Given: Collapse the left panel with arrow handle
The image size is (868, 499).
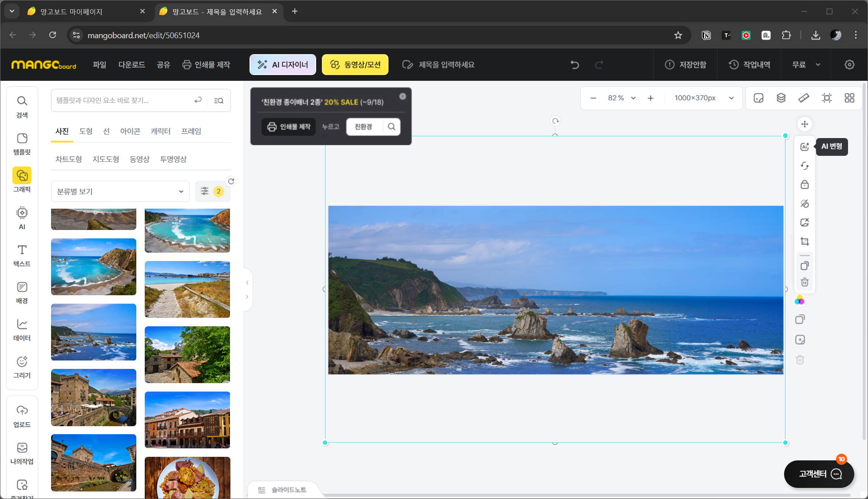Looking at the screenshot, I should [247, 282].
